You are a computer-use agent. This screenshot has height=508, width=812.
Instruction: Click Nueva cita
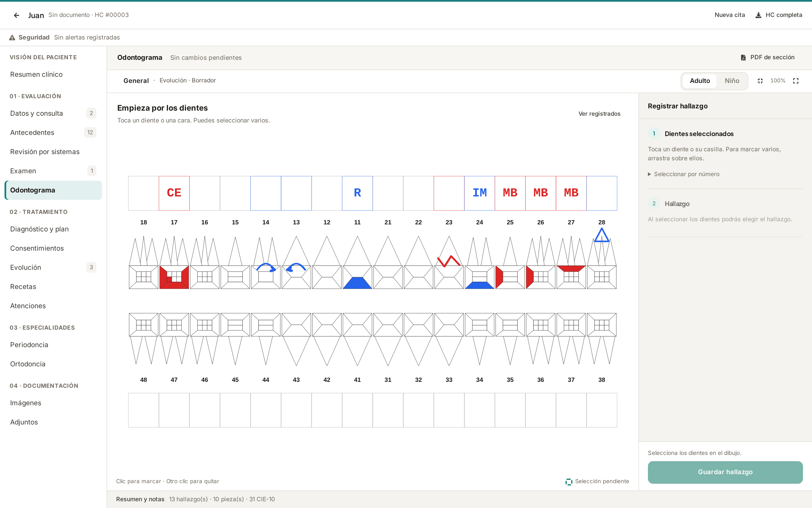click(729, 15)
